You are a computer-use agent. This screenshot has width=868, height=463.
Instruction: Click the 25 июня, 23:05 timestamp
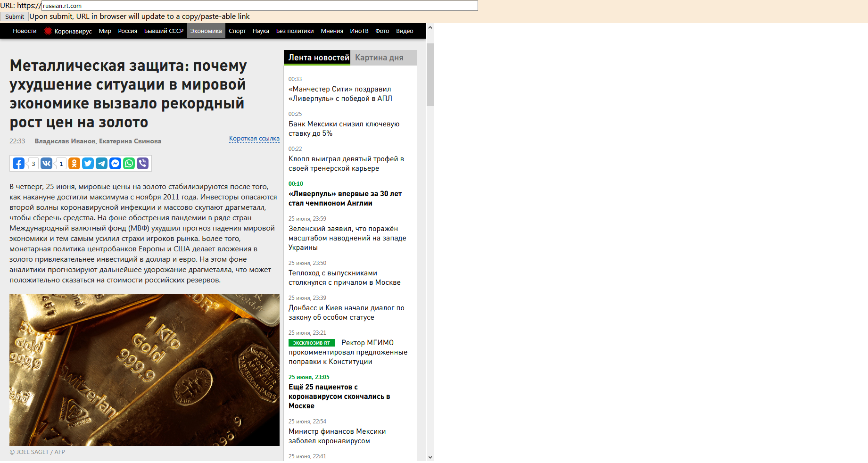309,377
